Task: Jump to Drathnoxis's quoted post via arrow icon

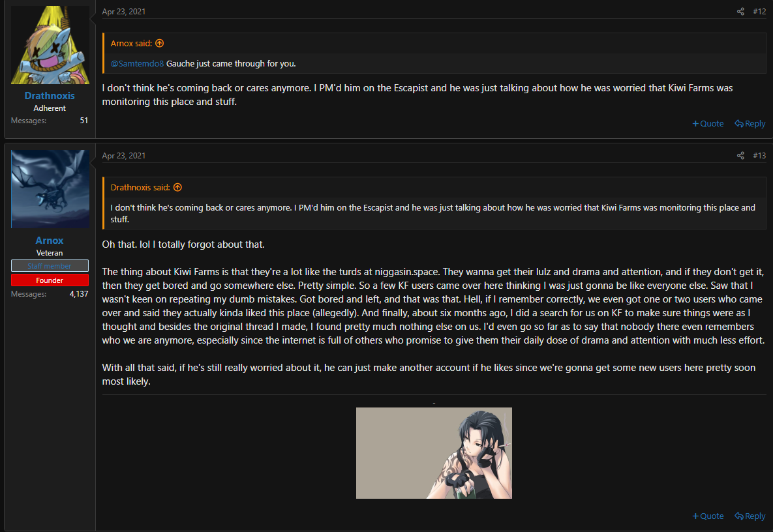Action: [177, 187]
